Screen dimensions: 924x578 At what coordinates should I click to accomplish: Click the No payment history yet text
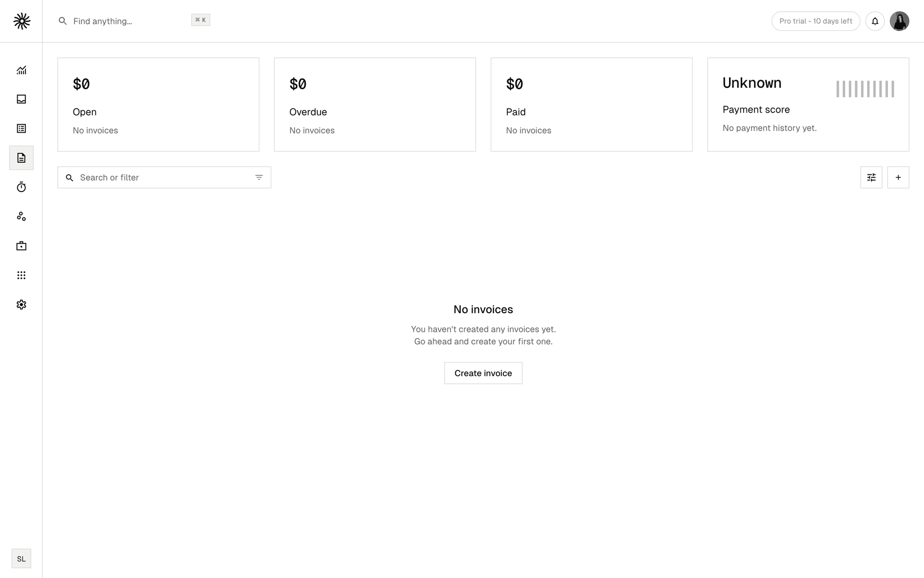tap(770, 128)
